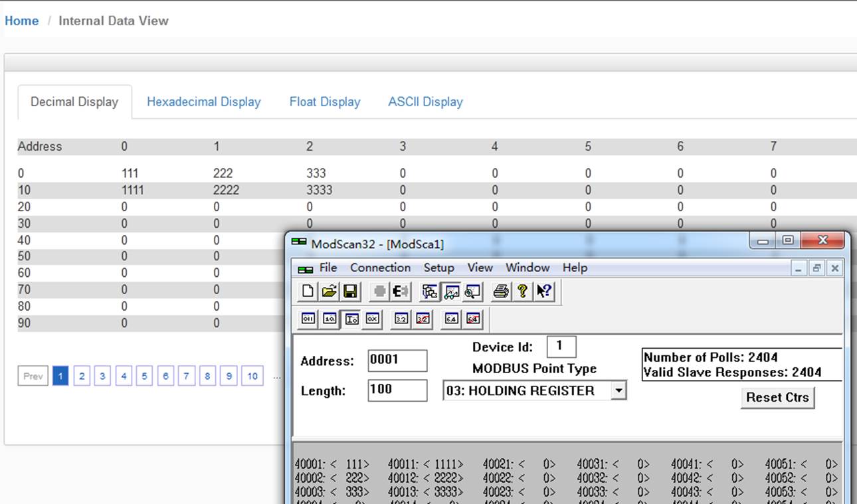857x504 pixels.
Task: Click the yellow question mark Help icon
Action: [523, 291]
